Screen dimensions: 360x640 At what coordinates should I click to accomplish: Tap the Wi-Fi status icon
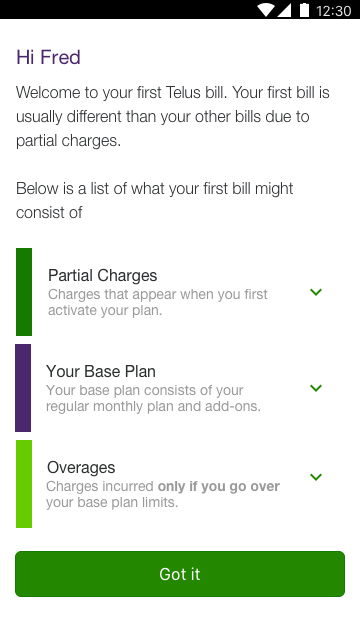tap(266, 10)
